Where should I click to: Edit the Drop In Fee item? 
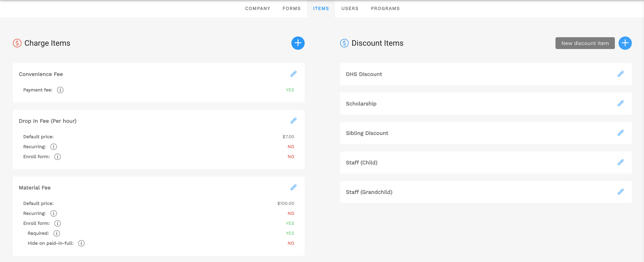[293, 121]
